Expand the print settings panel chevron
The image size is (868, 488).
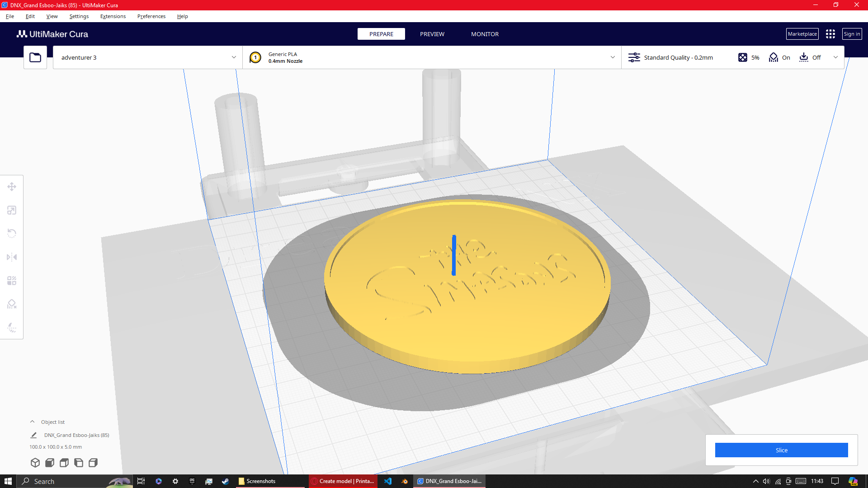[835, 57]
